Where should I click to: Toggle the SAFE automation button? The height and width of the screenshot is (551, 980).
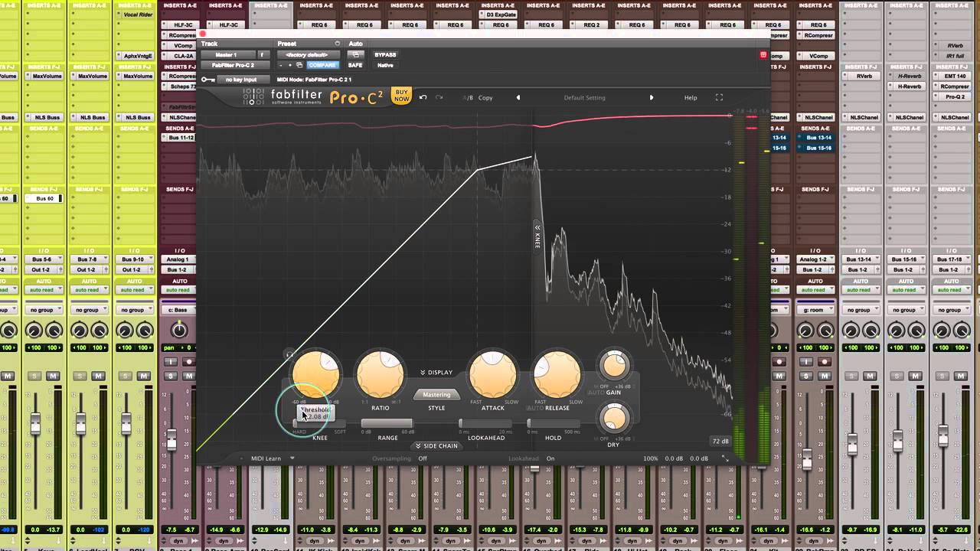[355, 65]
